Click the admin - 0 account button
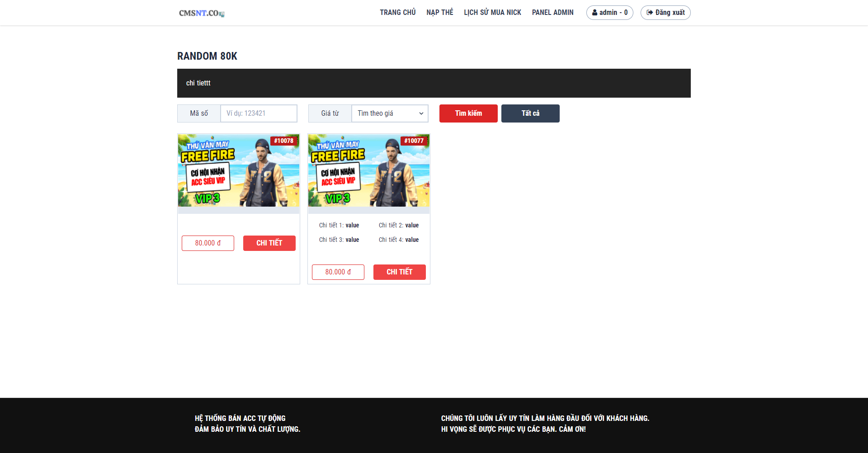Screen dimensions: 868x453 610,13
